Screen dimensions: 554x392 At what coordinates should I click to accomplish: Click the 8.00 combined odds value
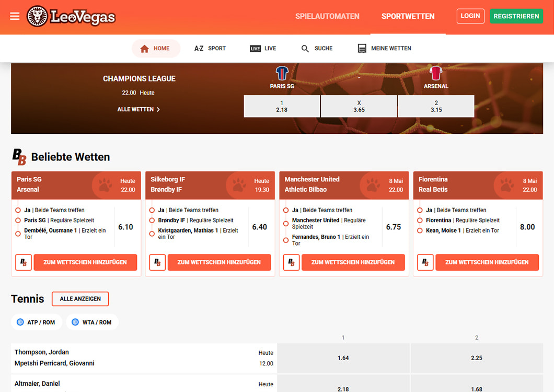[527, 227]
